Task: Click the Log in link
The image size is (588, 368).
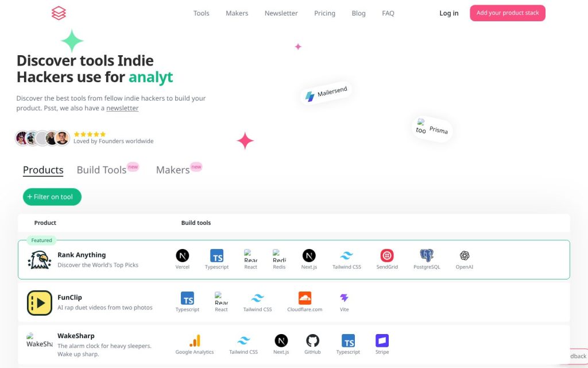Action: (449, 13)
